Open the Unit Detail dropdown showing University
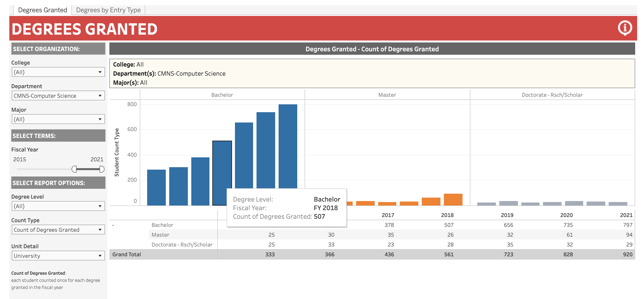This screenshot has width=644, height=299. click(x=58, y=256)
